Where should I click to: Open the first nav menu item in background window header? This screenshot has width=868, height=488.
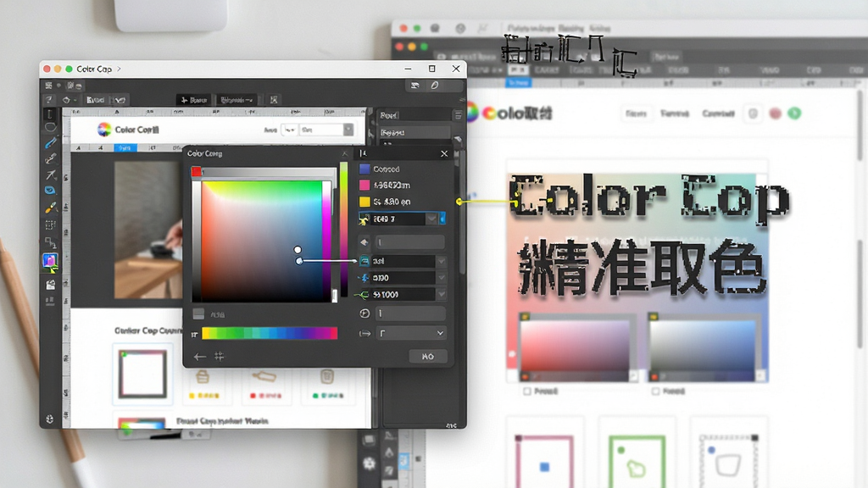(636, 114)
